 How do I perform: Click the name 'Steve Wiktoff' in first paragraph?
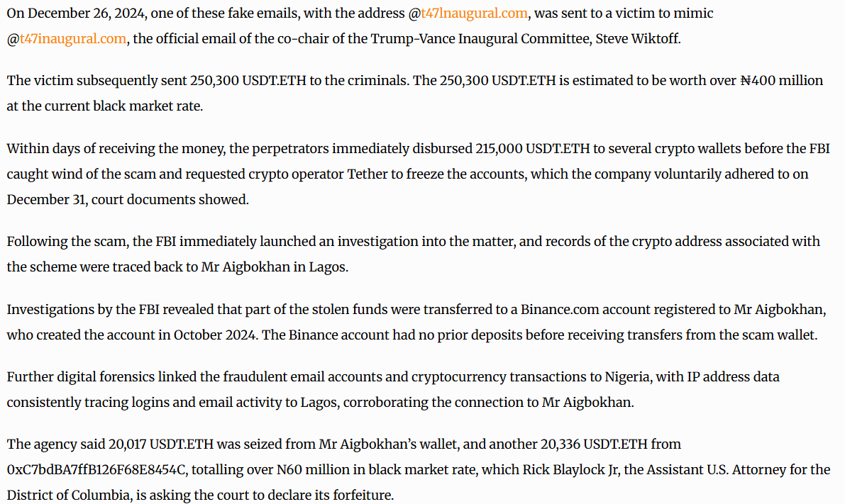(637, 39)
